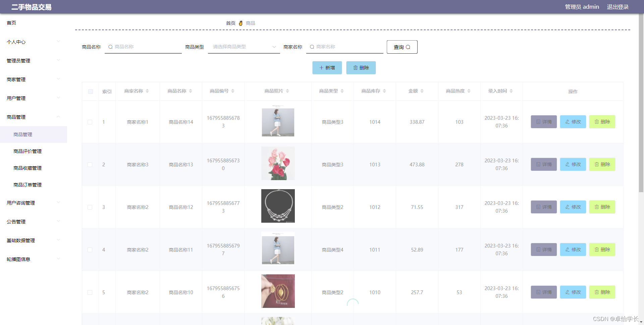Click sort arrows on 金额 column header

point(422,91)
